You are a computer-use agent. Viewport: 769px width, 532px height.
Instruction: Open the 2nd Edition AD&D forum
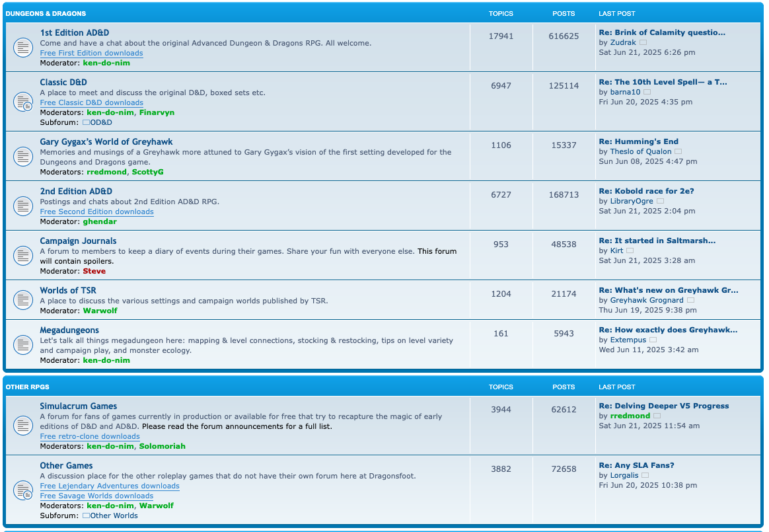click(x=76, y=192)
